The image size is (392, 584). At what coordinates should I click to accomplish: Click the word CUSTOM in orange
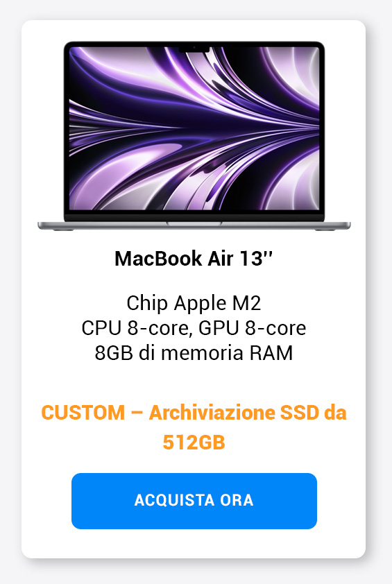pos(83,413)
